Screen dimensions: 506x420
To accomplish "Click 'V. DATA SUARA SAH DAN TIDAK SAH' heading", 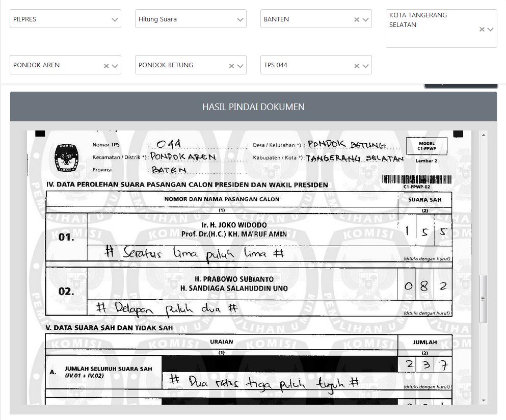I will point(110,328).
